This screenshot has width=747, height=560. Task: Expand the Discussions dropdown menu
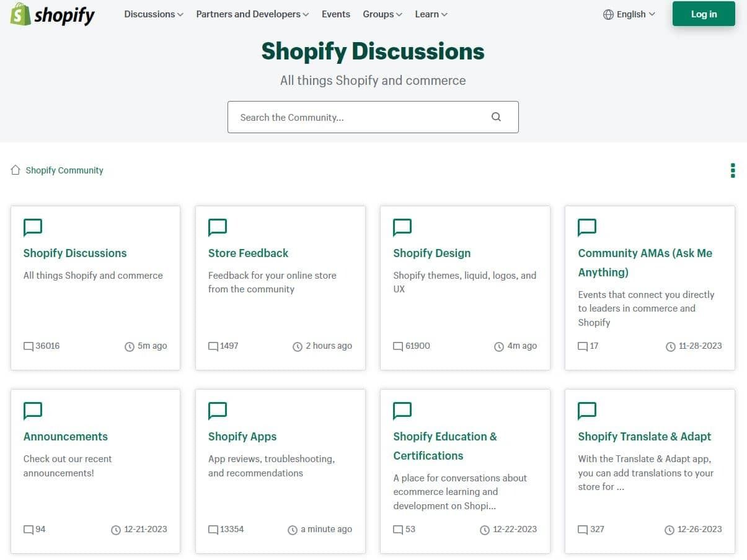[x=154, y=14]
